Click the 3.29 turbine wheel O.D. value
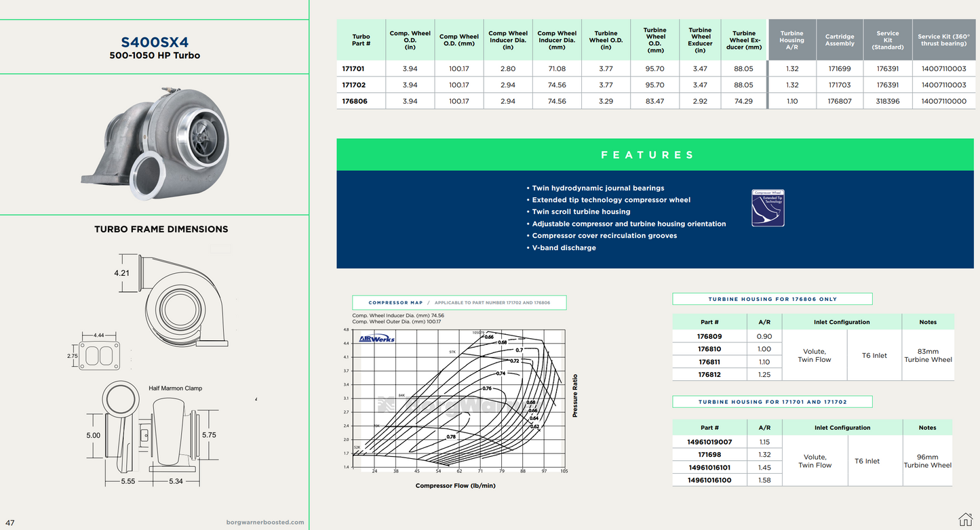The height and width of the screenshot is (530, 980). (606, 101)
